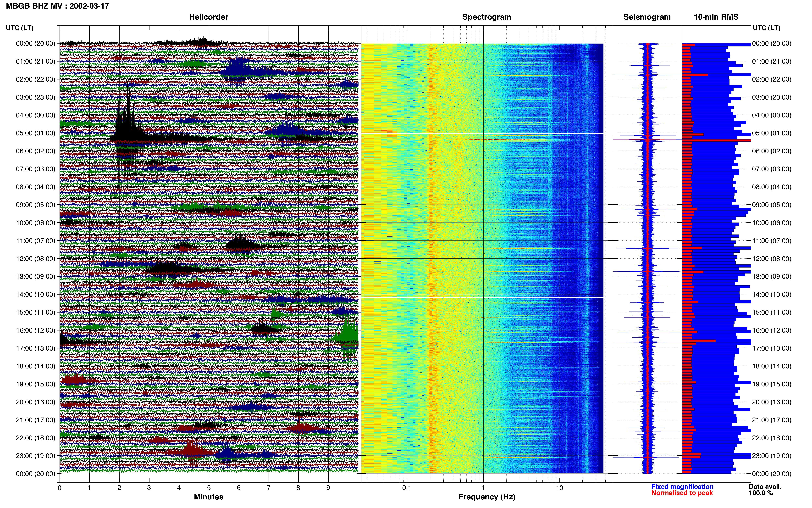
Task: Click the white gap line in spectrogram at 05:00
Action: (x=482, y=133)
